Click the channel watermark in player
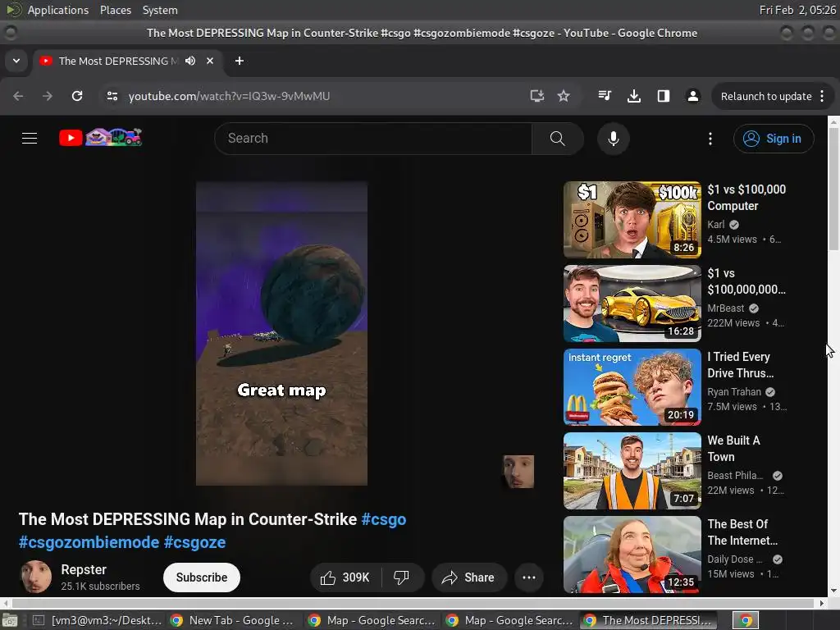The width and height of the screenshot is (840, 630). [x=518, y=472]
